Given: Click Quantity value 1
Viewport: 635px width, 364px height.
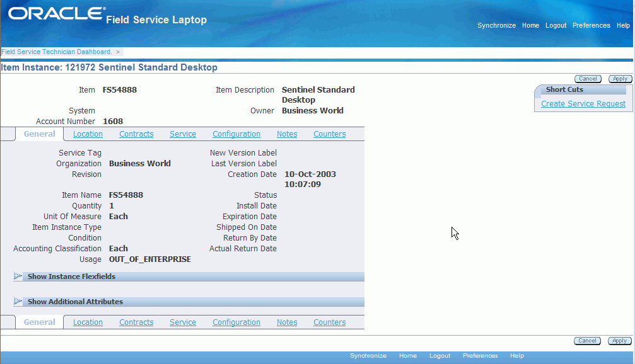Looking at the screenshot, I should pyautogui.click(x=112, y=206).
